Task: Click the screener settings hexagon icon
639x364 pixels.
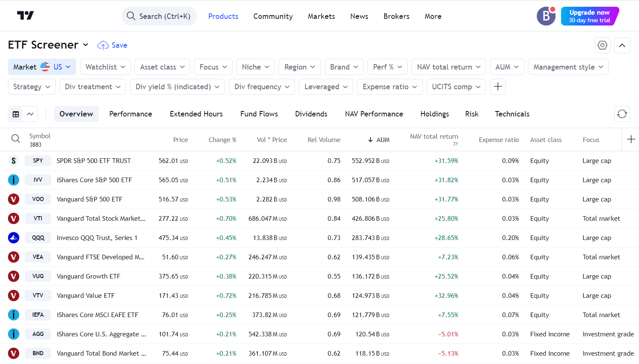Action: point(602,45)
